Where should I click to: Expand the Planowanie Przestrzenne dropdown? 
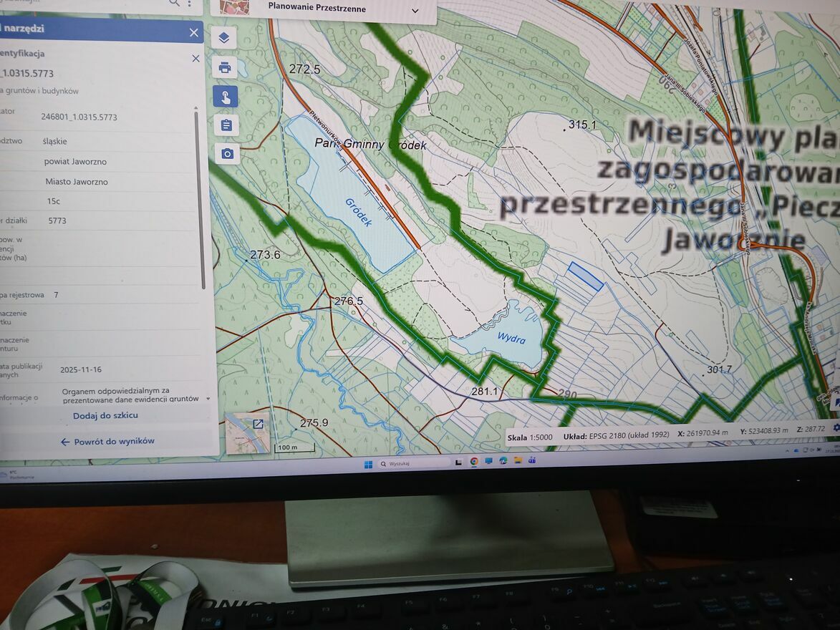point(415,11)
